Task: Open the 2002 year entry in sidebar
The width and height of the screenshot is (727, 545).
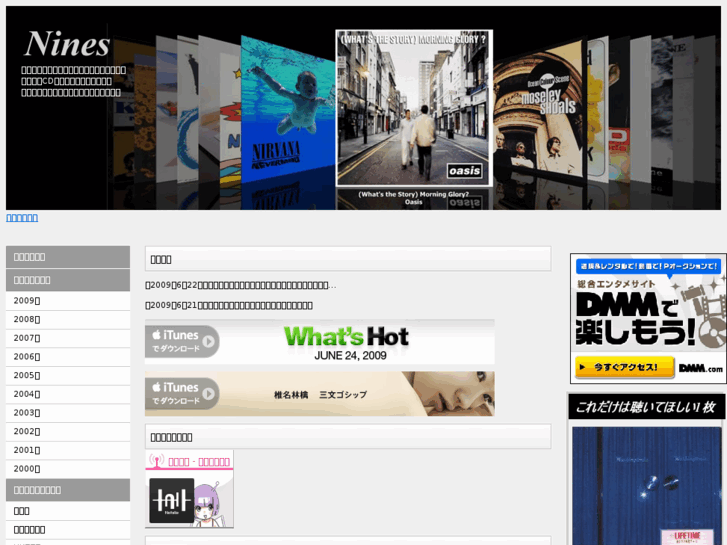Action: [68, 431]
